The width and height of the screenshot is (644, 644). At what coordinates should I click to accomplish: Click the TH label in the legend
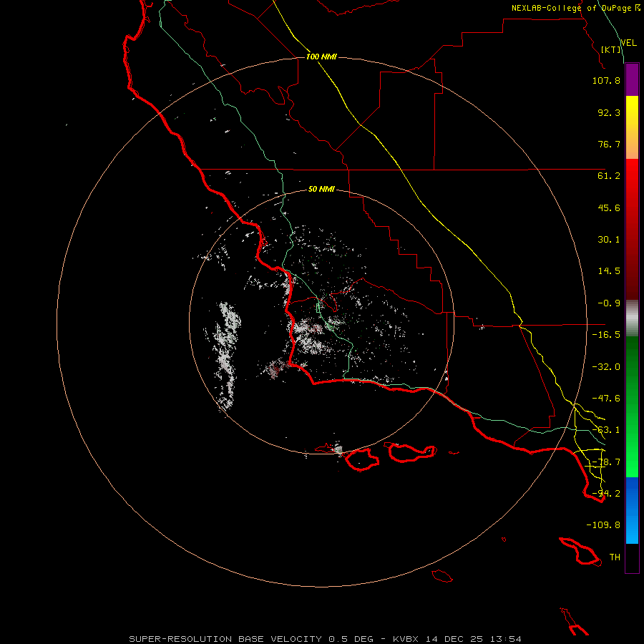coord(615,557)
